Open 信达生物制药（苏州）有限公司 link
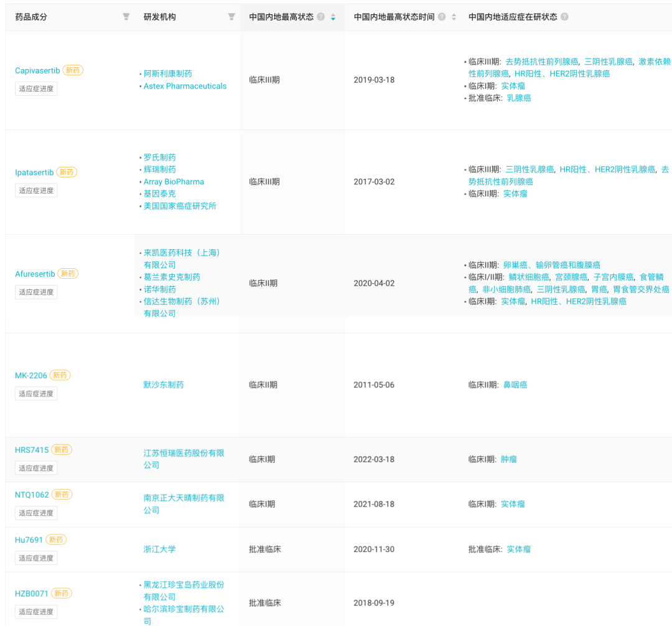 182,307
